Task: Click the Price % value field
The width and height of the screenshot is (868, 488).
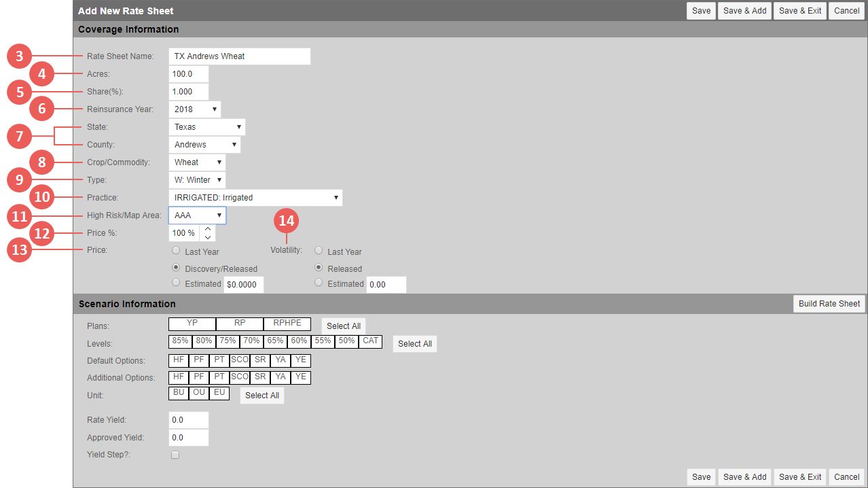Action: click(x=184, y=233)
